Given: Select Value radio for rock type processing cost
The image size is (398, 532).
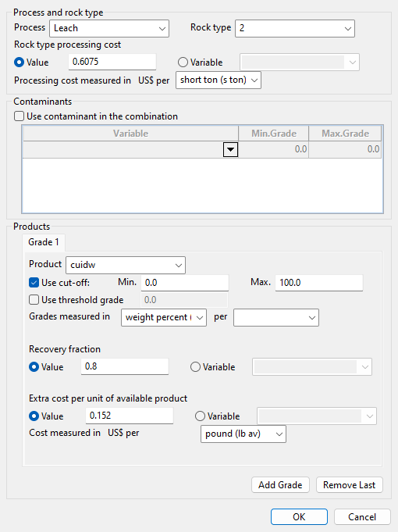Looking at the screenshot, I should click(20, 62).
